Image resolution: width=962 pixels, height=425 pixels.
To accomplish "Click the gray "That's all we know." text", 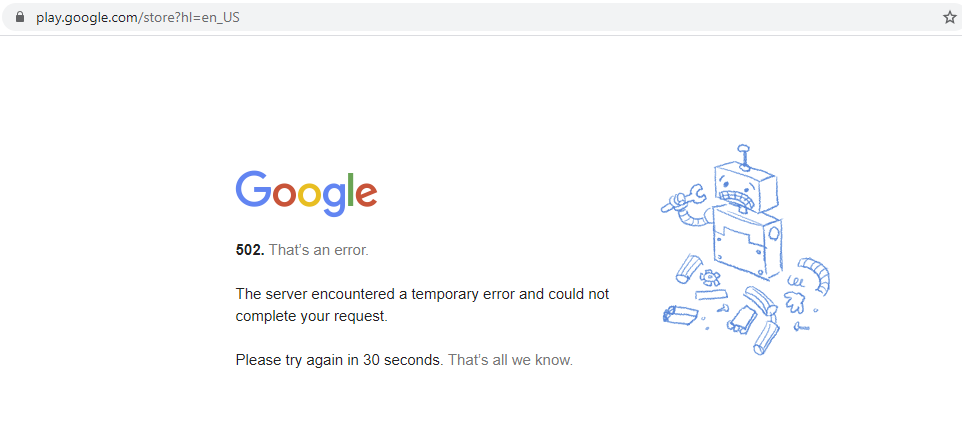I will (x=510, y=360).
